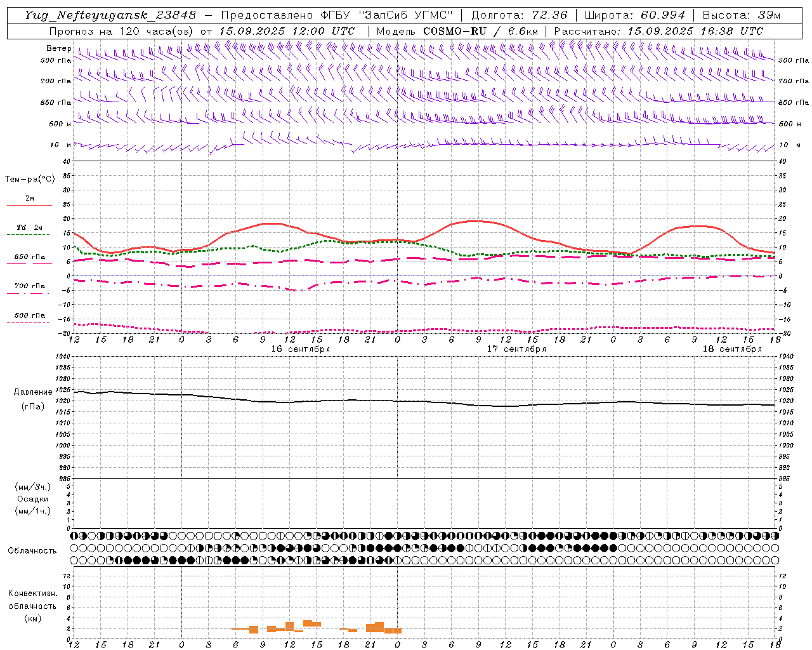Screen dimensions: 812x650
Task: Click the tallest orange convective cloud bar near hour 21
Action: point(379,627)
